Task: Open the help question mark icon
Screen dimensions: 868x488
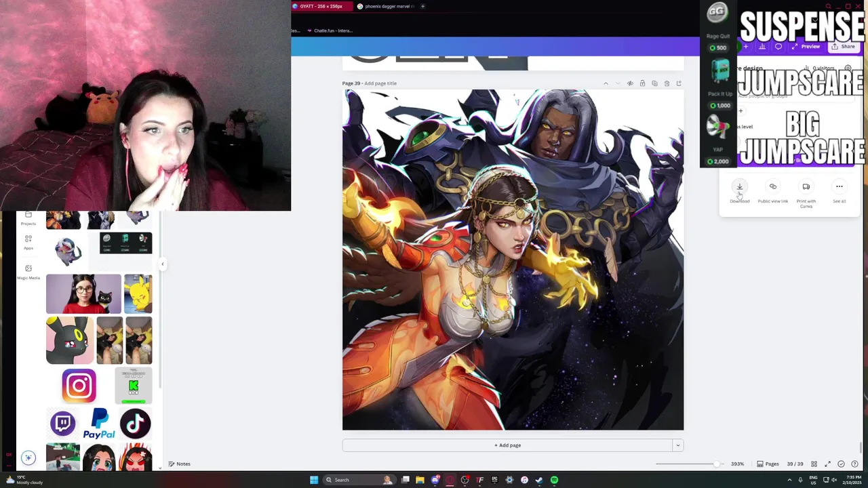Action: click(854, 464)
